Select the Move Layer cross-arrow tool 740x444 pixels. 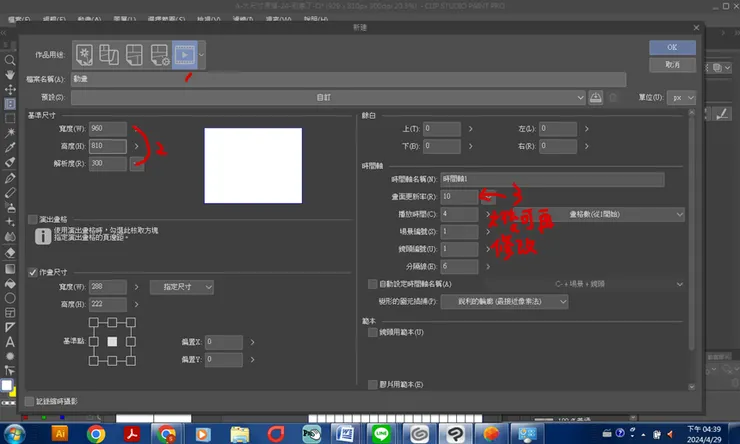[9, 89]
